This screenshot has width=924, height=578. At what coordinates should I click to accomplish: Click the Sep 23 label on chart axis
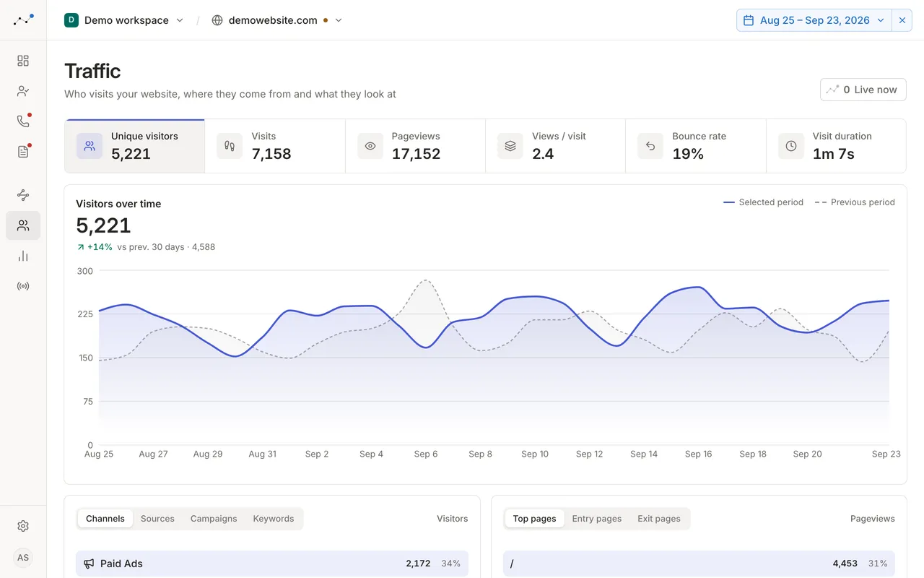pyautogui.click(x=886, y=454)
